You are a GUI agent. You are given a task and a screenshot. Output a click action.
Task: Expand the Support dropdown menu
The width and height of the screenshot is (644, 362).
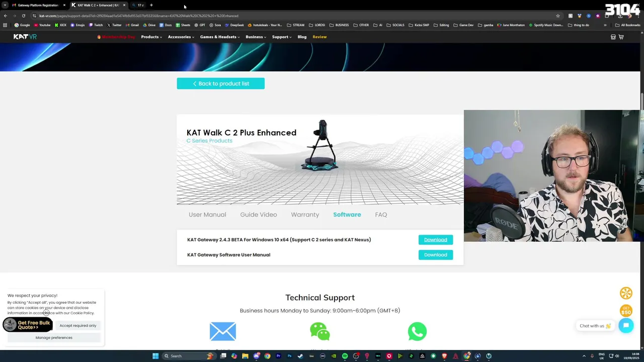282,37
